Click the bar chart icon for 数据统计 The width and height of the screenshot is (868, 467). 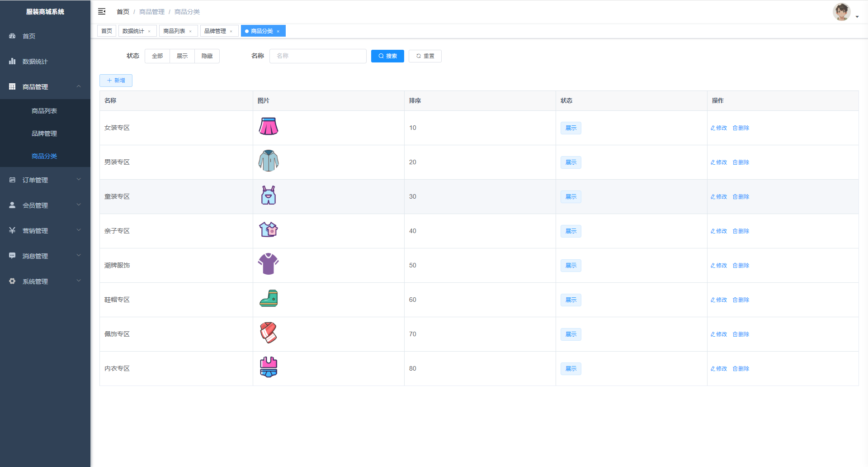pos(12,61)
